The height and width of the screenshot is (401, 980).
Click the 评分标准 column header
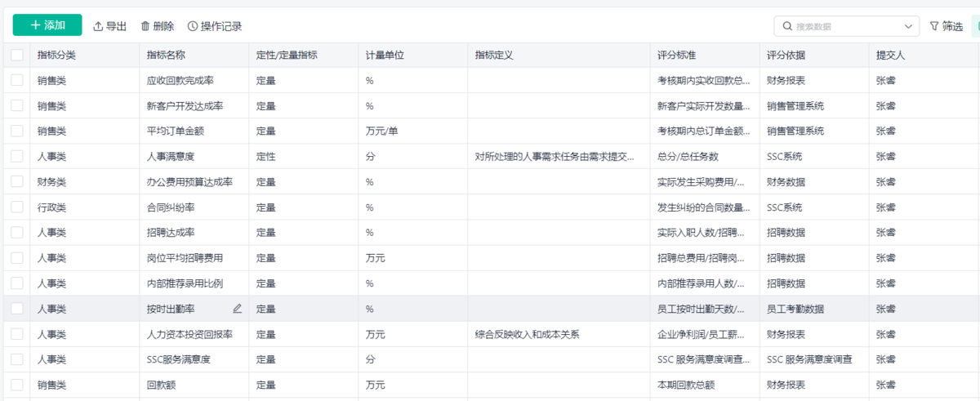tap(676, 55)
